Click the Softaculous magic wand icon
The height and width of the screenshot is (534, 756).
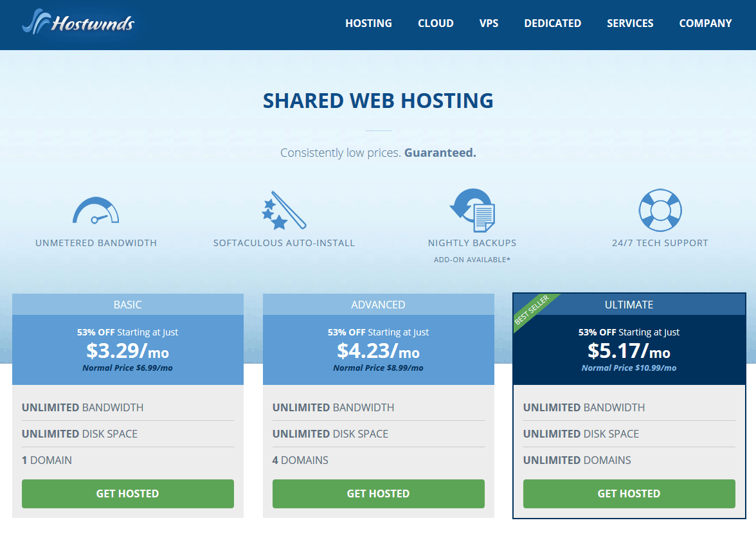pos(284,210)
